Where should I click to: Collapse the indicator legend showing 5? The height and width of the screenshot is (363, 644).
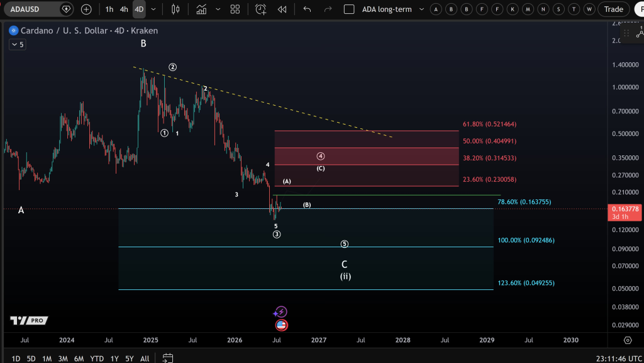click(x=18, y=44)
